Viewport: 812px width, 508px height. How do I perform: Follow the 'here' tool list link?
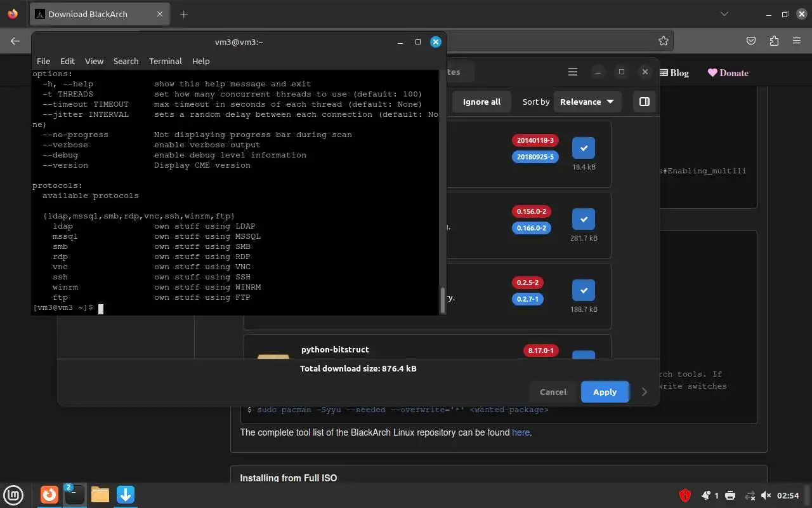click(521, 432)
